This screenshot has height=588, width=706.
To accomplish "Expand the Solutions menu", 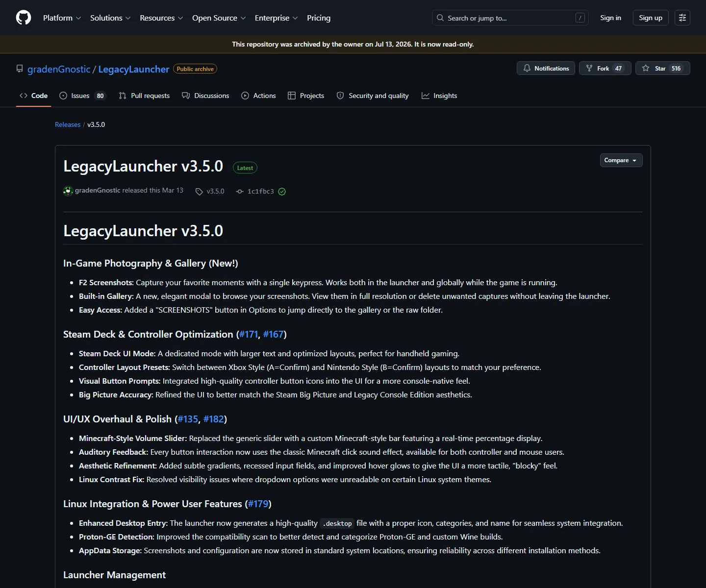I will 110,18.
